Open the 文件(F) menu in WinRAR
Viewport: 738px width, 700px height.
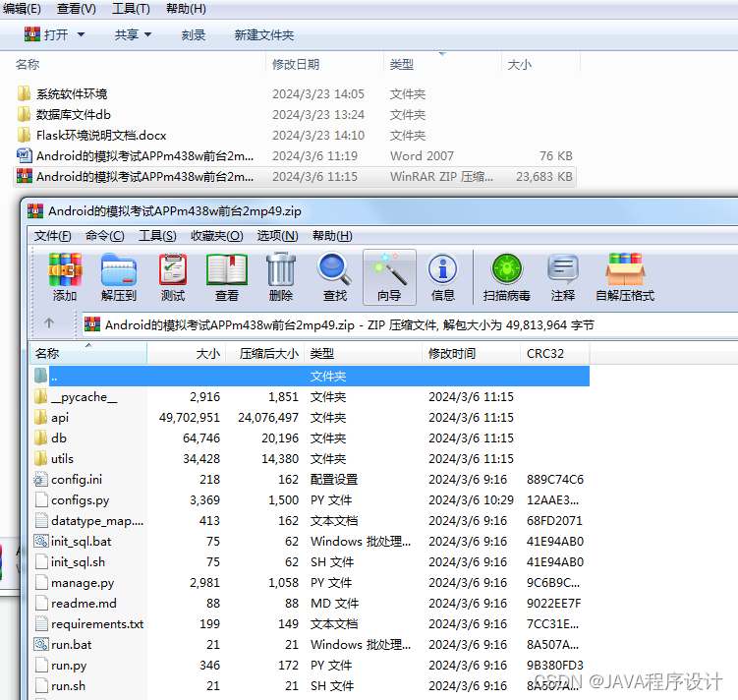(53, 235)
